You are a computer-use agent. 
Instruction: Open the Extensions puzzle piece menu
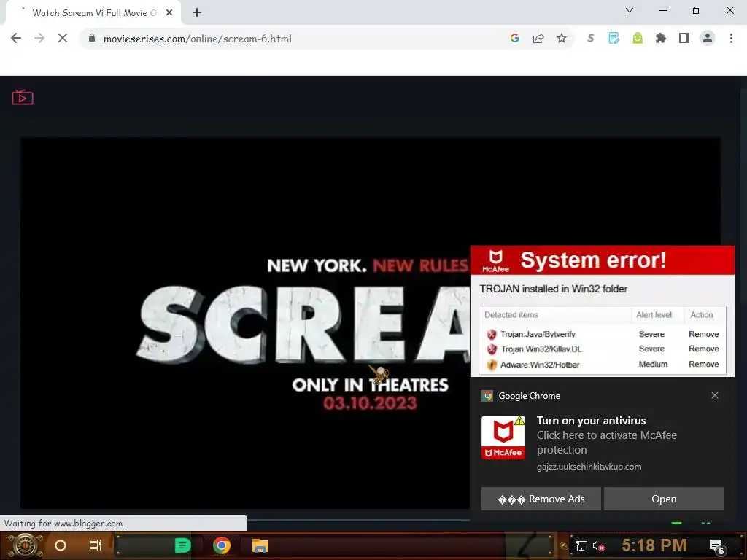tap(661, 38)
